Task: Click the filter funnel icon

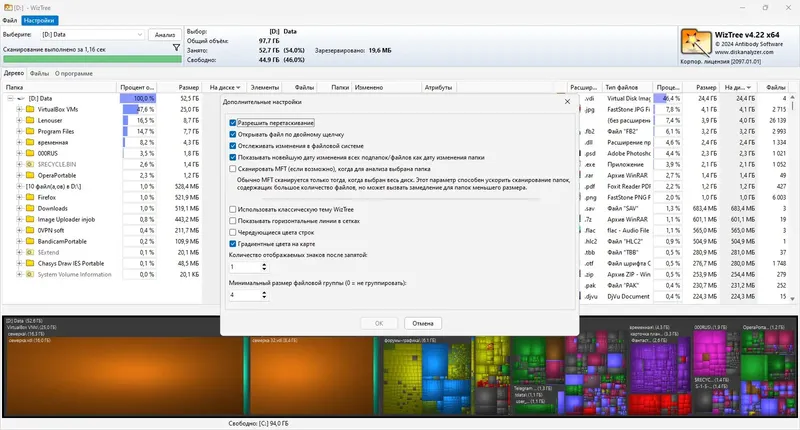Action: [177, 47]
